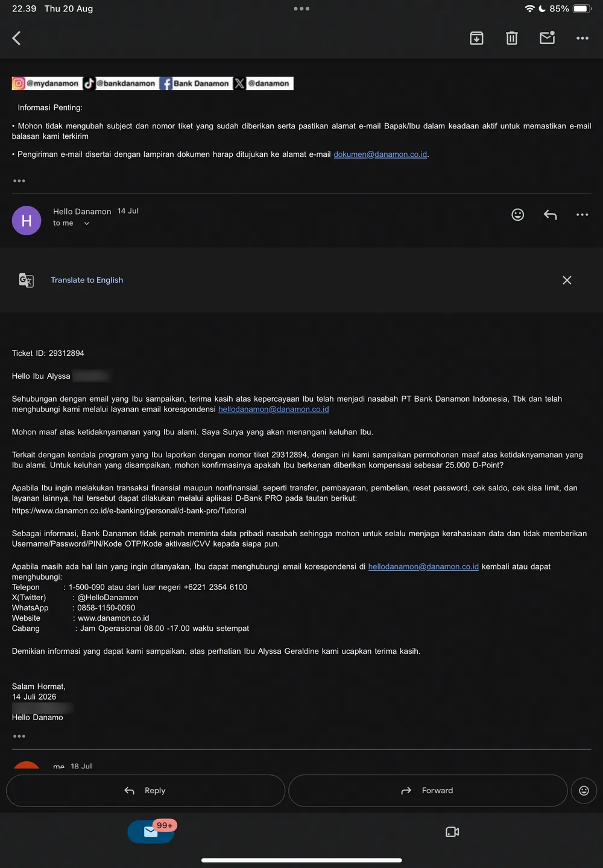This screenshot has height=868, width=603.
Task: Delete the email with trash icon
Action: (511, 39)
